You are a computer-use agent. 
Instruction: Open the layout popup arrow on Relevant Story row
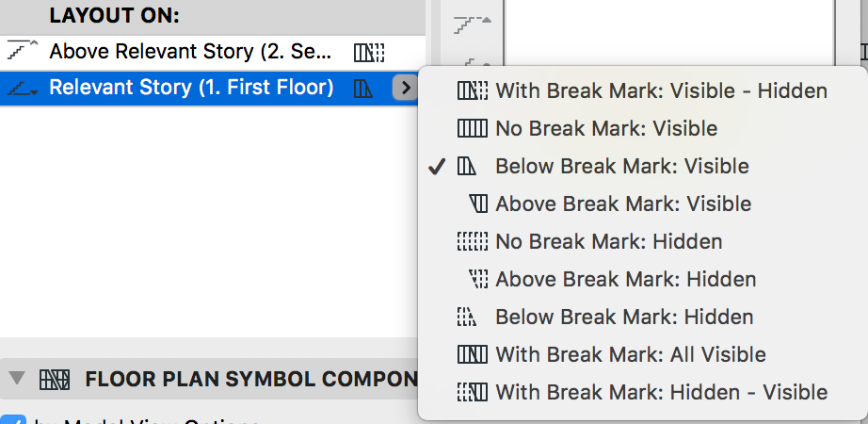(x=405, y=89)
